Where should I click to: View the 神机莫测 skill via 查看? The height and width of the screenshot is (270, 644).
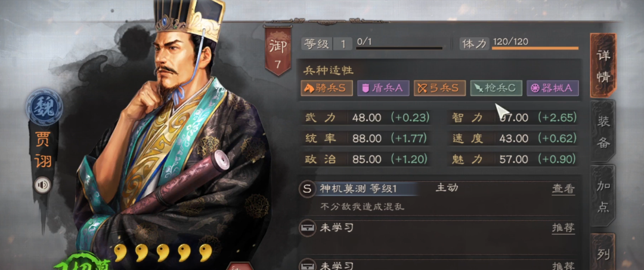563,189
